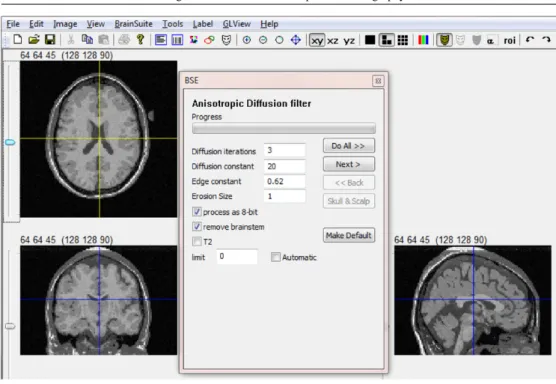Click the Erosion Size input field
The image size is (556, 384).
[x=284, y=196]
